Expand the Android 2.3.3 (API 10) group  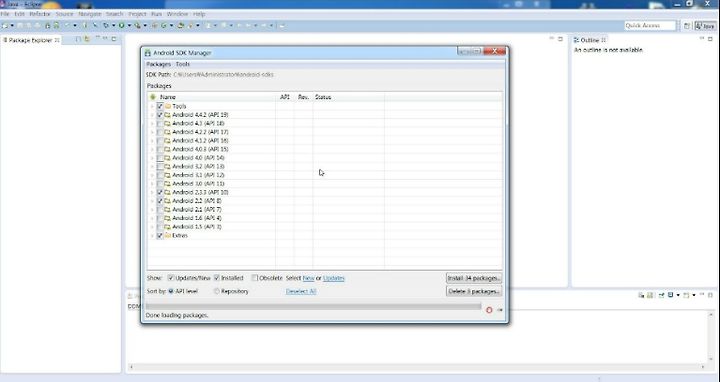coord(152,192)
